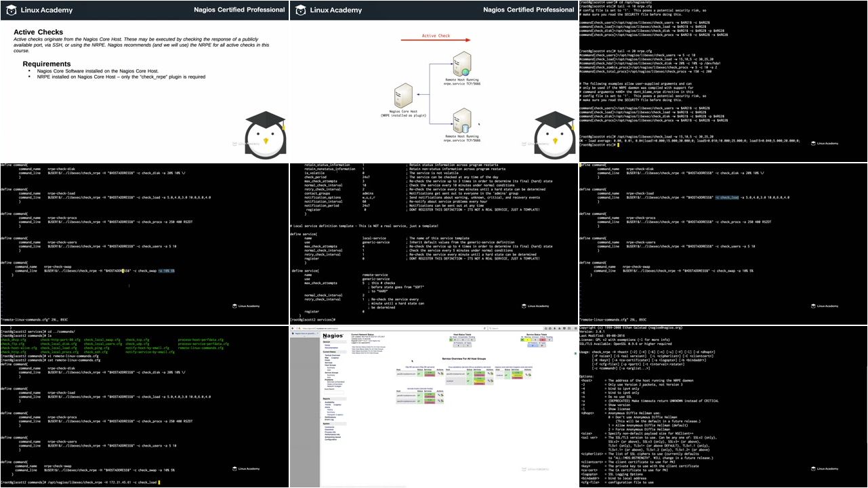Viewport: 868px width, 488px height.
Task: Click remote-service name in service definition
Action: point(375,274)
